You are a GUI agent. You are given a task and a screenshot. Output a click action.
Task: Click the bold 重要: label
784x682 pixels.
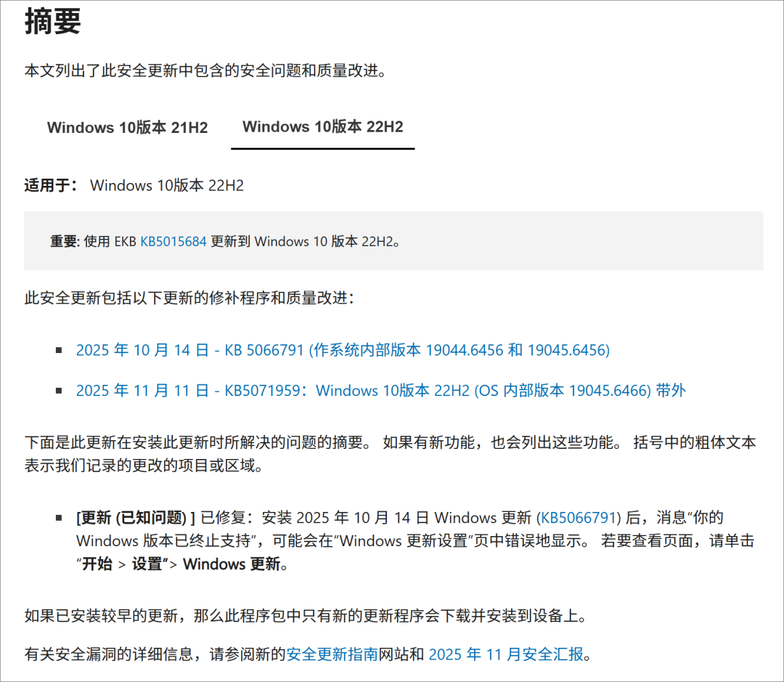(65, 242)
